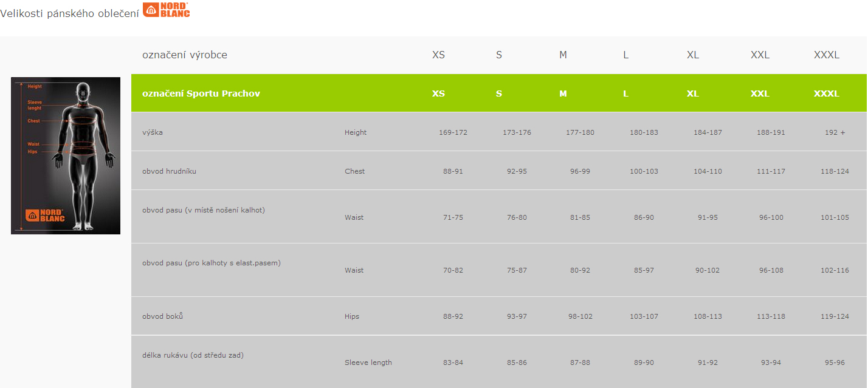Image resolution: width=868 pixels, height=388 pixels.
Task: Select 'označení Sportu Prachov' green header label
Action: pos(201,94)
